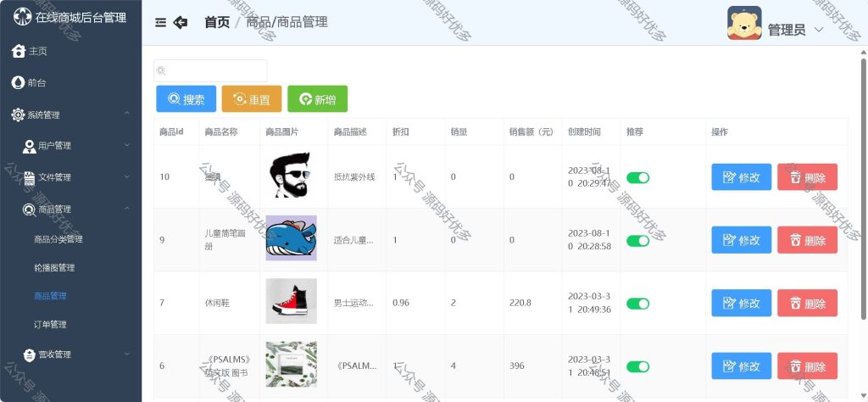Collapse the 商品管理 submenu chevron
Screen dimensions: 868x402
pos(127,208)
